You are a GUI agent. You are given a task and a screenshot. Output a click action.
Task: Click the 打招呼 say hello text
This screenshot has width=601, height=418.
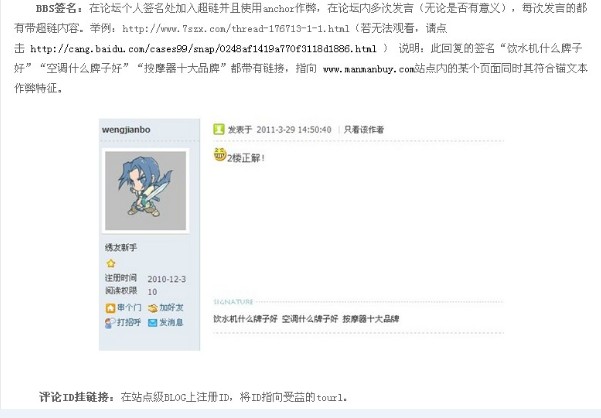(x=129, y=323)
